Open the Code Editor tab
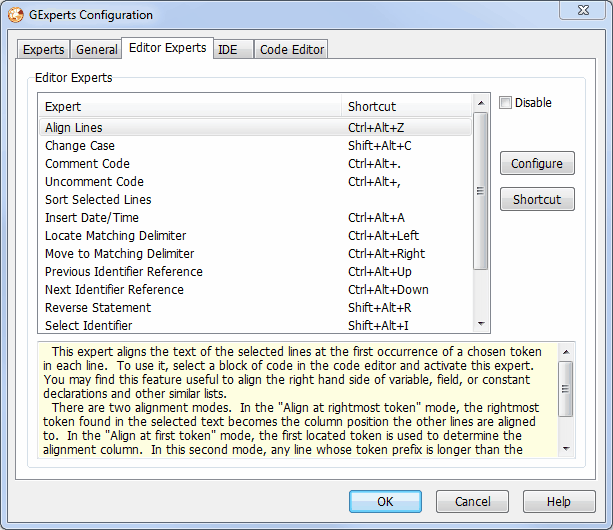Screen dimensions: 613x530 292,49
